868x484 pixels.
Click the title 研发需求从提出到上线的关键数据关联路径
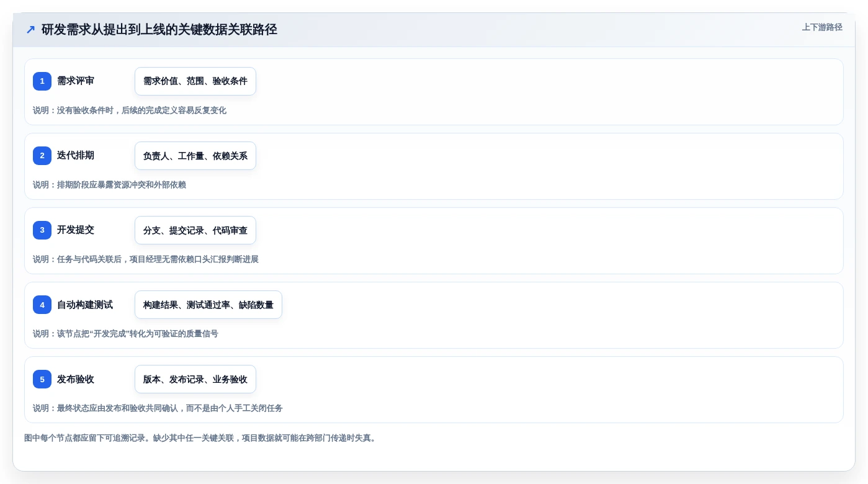[159, 29]
